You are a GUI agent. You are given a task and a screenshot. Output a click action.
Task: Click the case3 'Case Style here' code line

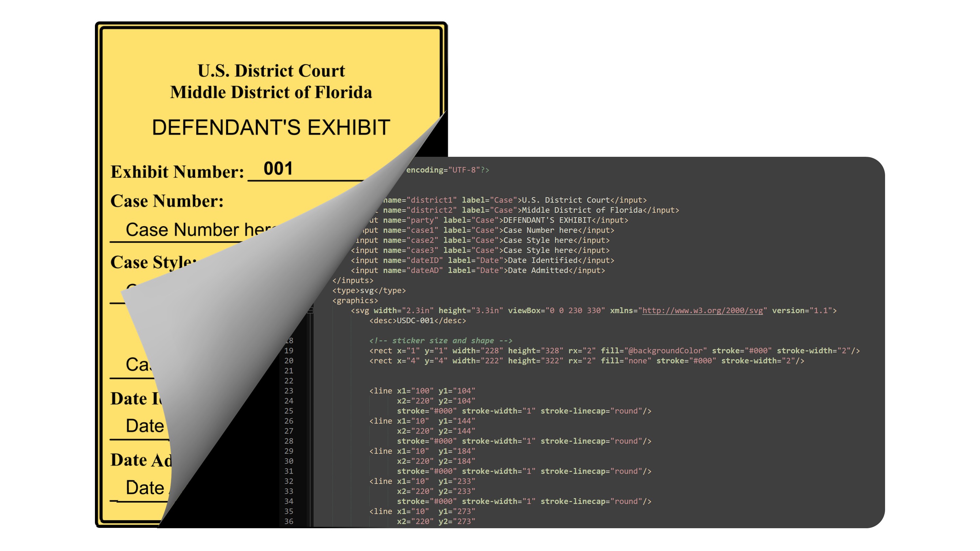(480, 250)
